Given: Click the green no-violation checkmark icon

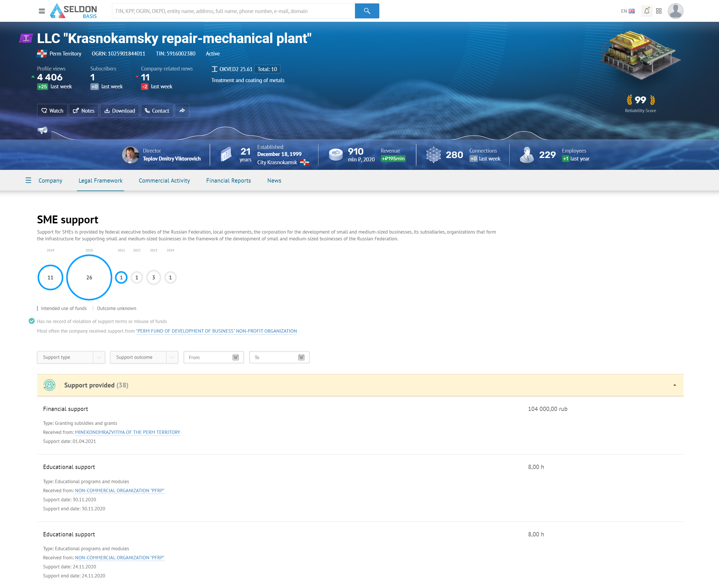Looking at the screenshot, I should point(31,321).
